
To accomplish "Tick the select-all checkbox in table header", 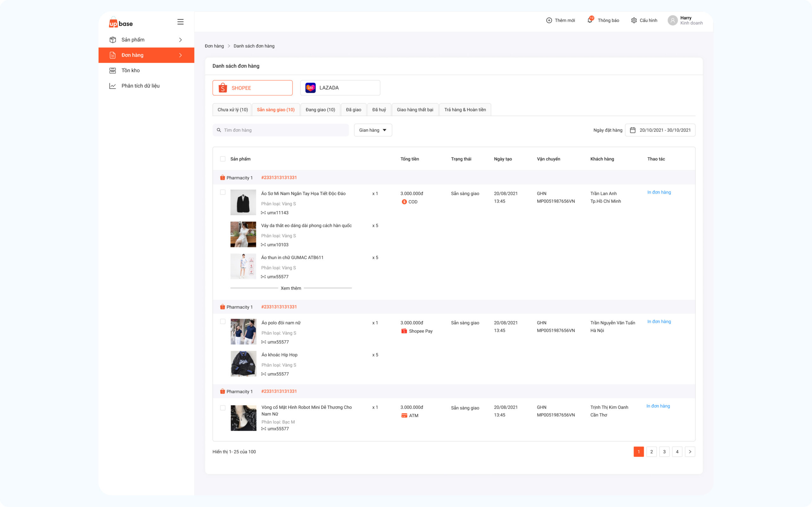I will click(223, 159).
